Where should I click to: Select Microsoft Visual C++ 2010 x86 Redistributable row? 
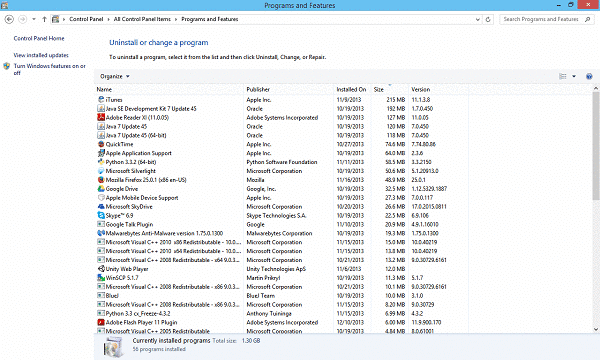click(282, 242)
